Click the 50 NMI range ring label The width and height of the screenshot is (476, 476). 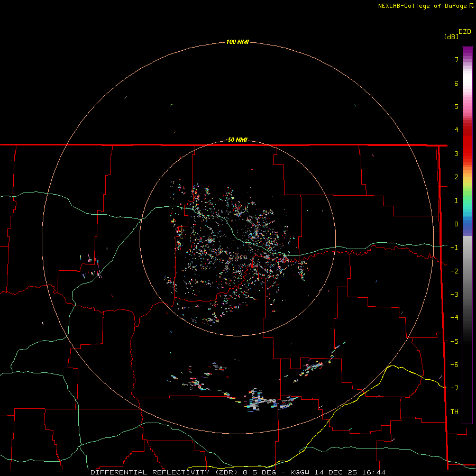coord(237,140)
